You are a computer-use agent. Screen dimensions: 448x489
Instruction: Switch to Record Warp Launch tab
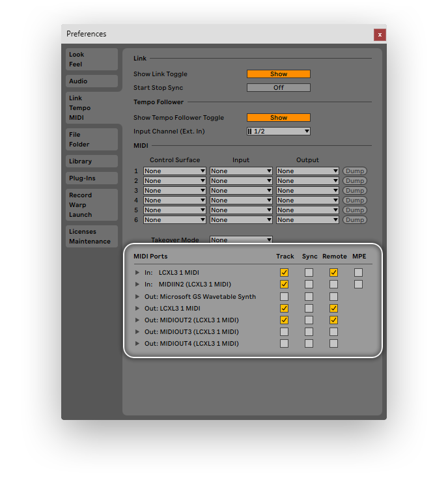click(92, 204)
